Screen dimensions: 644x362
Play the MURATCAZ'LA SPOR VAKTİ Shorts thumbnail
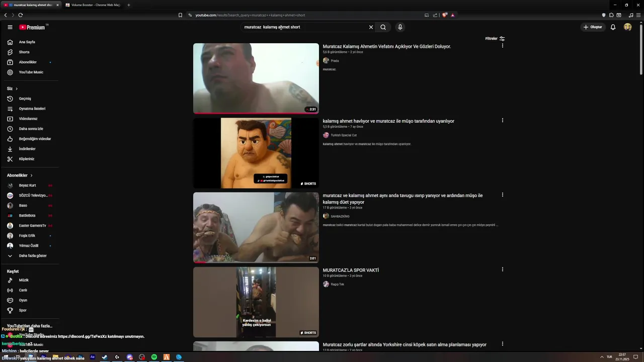[256, 302]
